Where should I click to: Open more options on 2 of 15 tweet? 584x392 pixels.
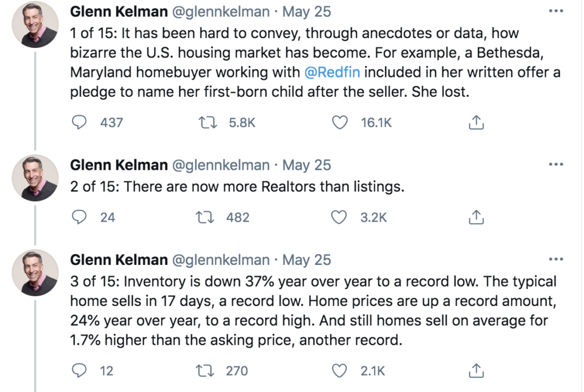click(556, 164)
